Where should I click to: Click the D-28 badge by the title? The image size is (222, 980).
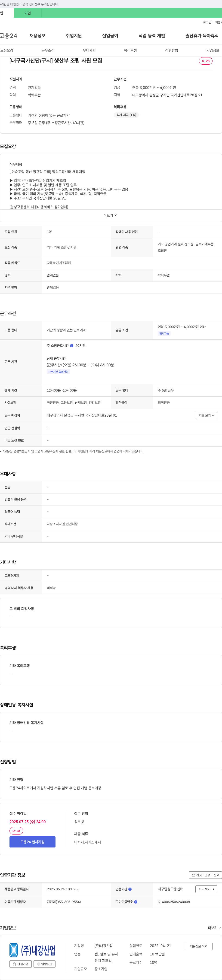[x=206, y=61]
